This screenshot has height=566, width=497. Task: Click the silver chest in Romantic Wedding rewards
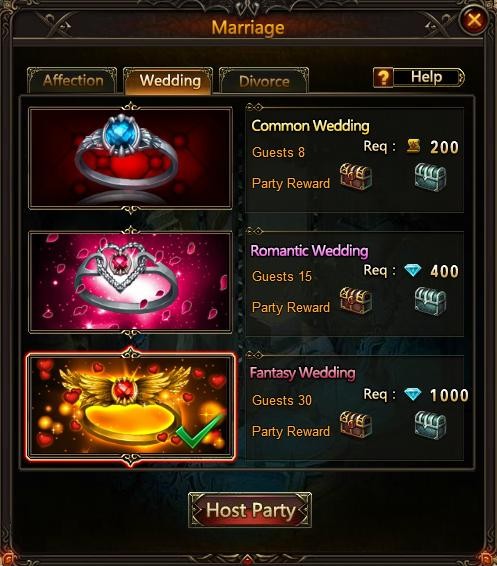point(430,301)
